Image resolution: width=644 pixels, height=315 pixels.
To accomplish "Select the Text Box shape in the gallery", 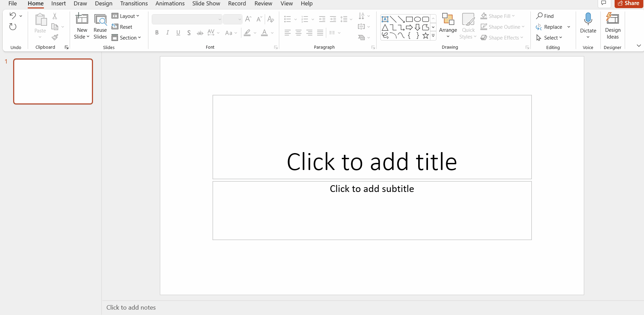I will [x=385, y=19].
